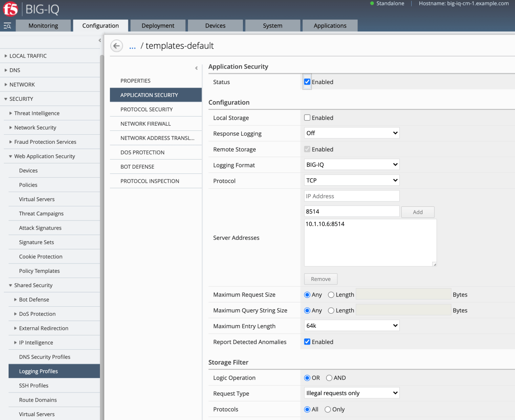Expand External Redirection node
The width and height of the screenshot is (515, 420).
tap(15, 328)
